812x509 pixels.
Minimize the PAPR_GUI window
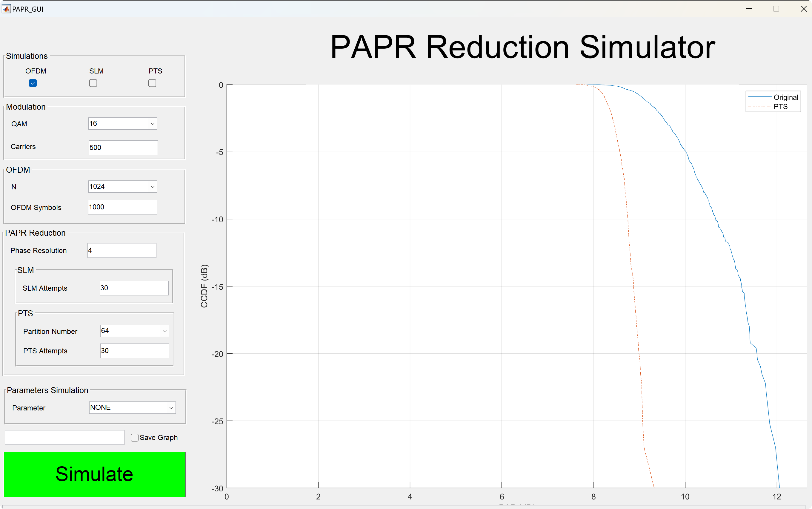tap(749, 9)
